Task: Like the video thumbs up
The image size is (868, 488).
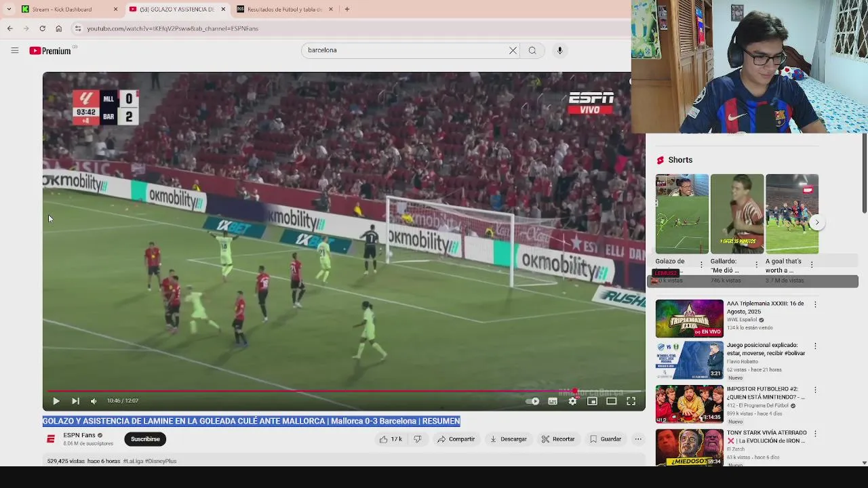Action: tap(391, 439)
